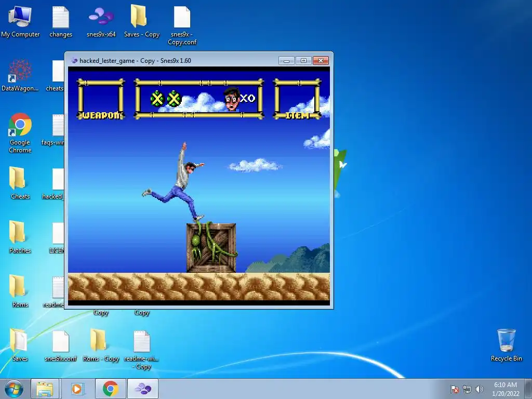Screen dimensions: 532x399
Task: Select the readme file beside Roms folder
Action: pyautogui.click(x=57, y=291)
